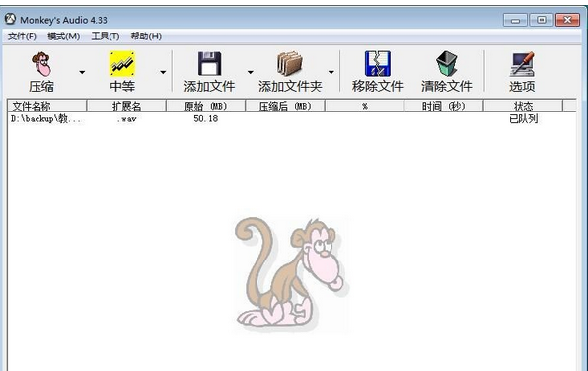Click the 移除文件 broken disk icon
Screen dimensions: 588x371
pyautogui.click(x=378, y=64)
